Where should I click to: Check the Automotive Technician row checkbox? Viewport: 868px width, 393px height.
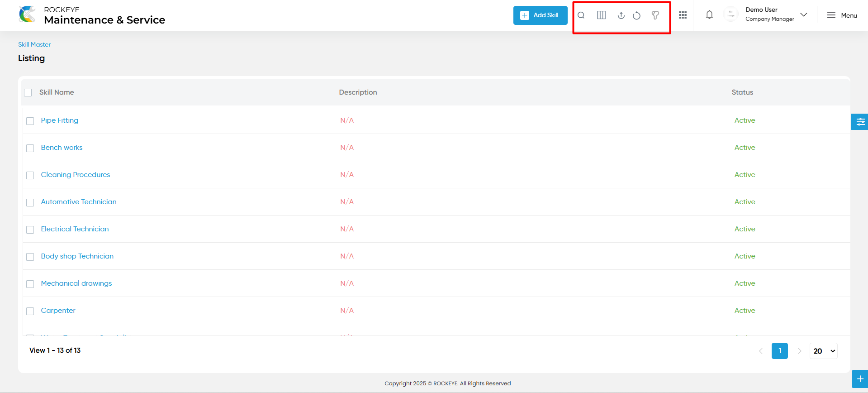30,202
